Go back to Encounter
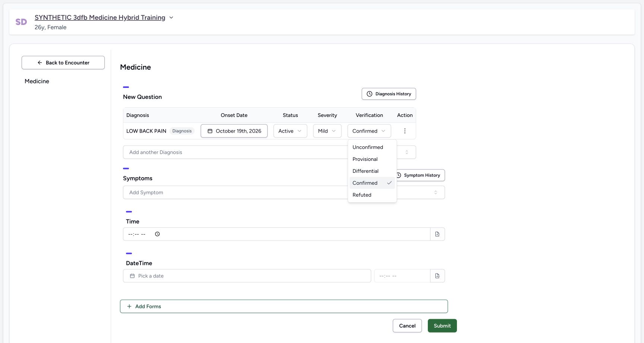 [63, 63]
